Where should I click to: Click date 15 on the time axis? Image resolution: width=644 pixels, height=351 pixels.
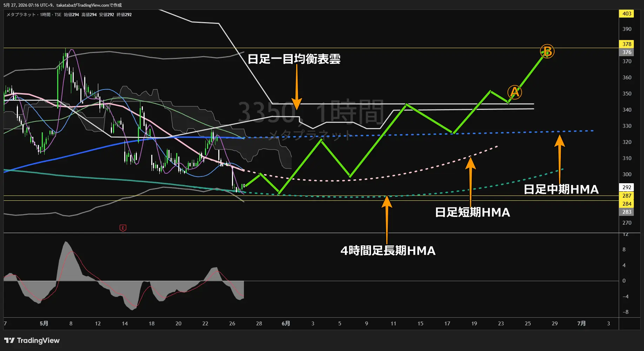420,324
